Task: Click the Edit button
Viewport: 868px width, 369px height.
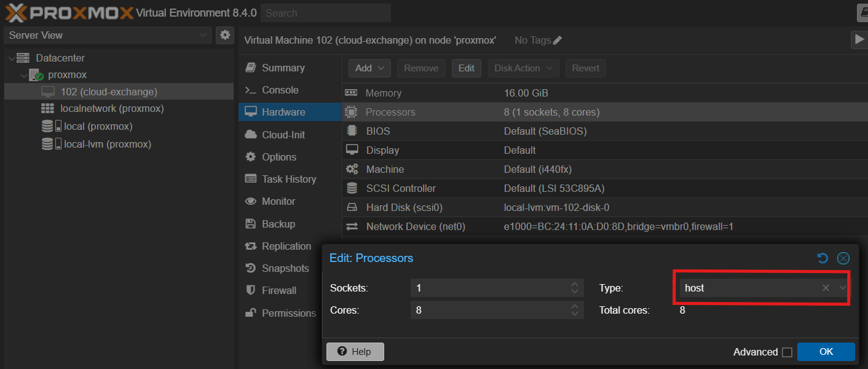Action: [467, 68]
